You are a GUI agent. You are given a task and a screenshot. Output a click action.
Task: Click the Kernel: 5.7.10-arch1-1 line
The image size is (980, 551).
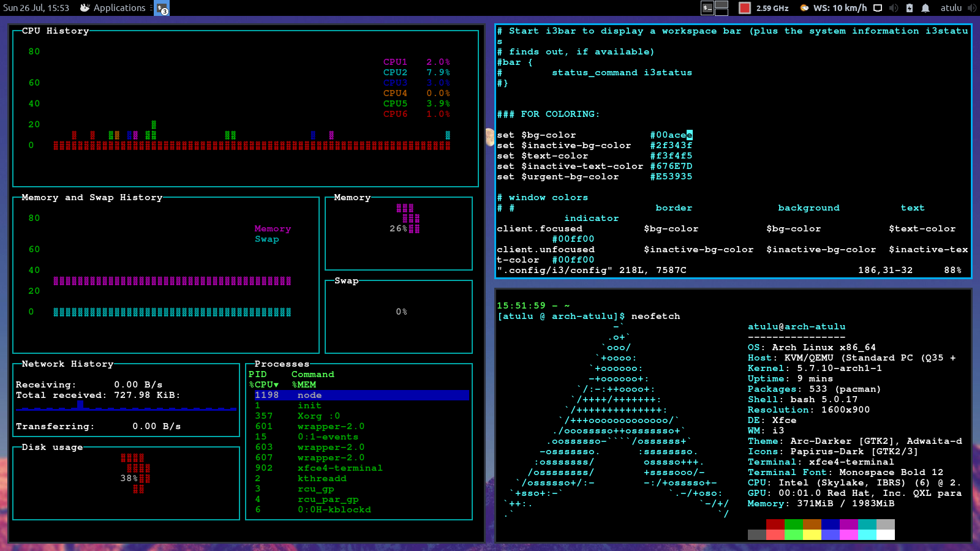[x=815, y=369]
